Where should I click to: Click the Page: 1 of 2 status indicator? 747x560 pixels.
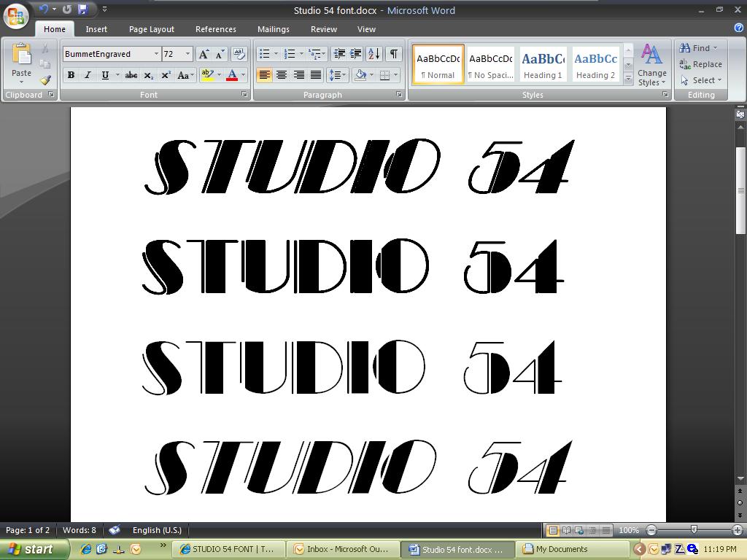coord(28,529)
